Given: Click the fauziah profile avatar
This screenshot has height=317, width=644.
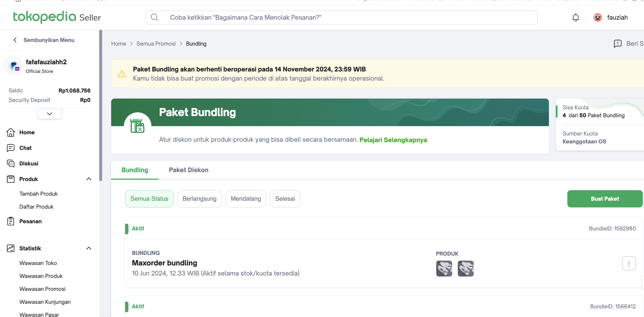Looking at the screenshot, I should pos(598,18).
